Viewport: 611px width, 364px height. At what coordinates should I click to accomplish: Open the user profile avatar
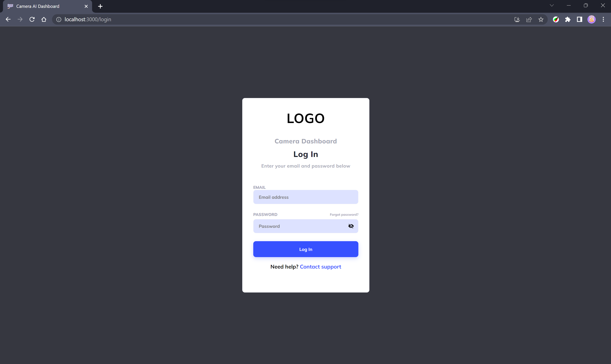pyautogui.click(x=591, y=19)
